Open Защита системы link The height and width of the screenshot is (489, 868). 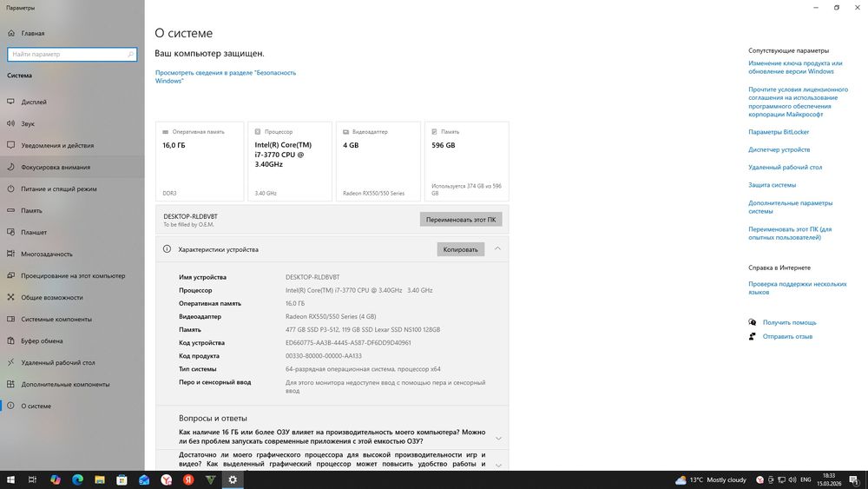tap(772, 185)
